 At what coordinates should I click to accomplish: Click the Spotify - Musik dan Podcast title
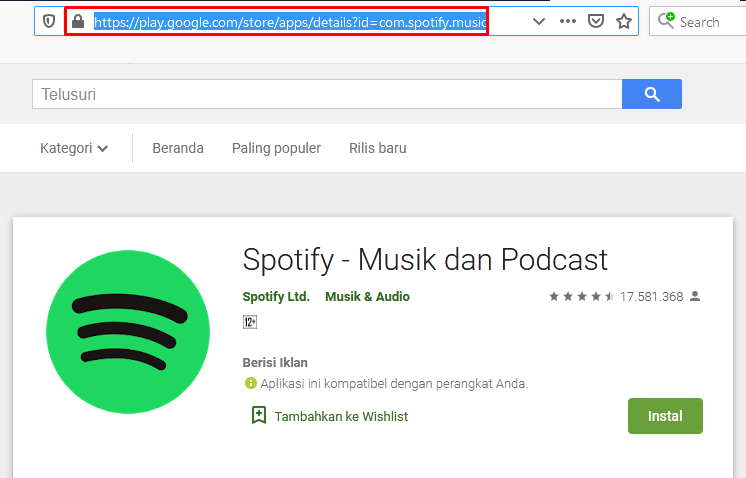coord(425,260)
